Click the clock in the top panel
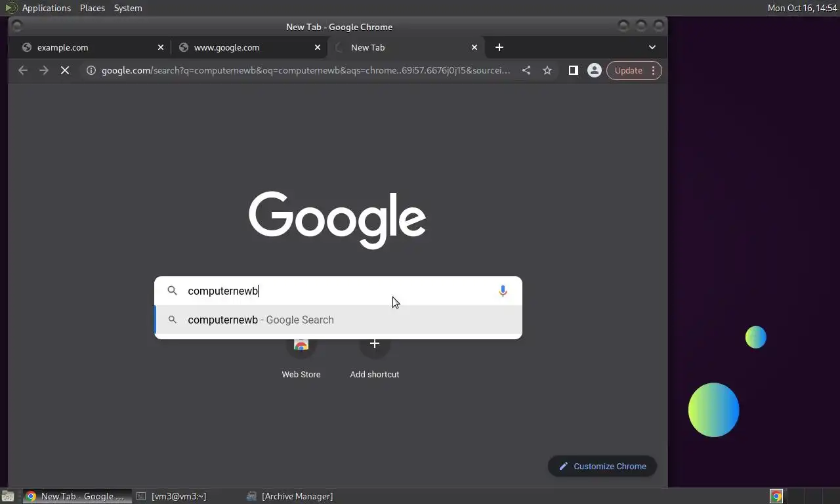The image size is (840, 504). 802,8
